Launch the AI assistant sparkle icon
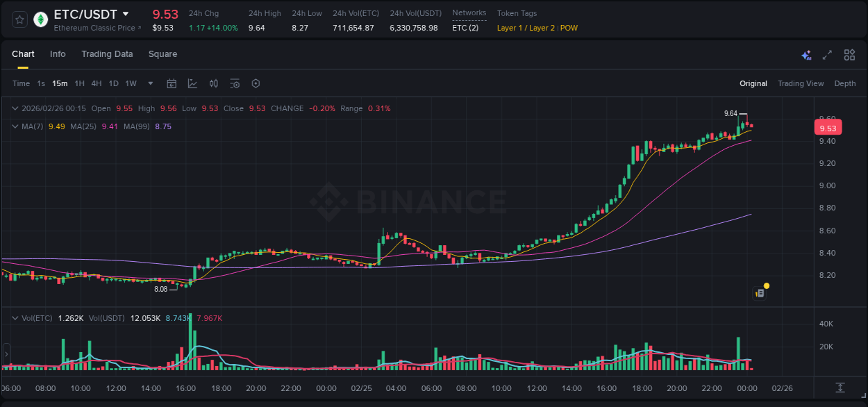Viewport: 868px width, 407px height. [806, 54]
